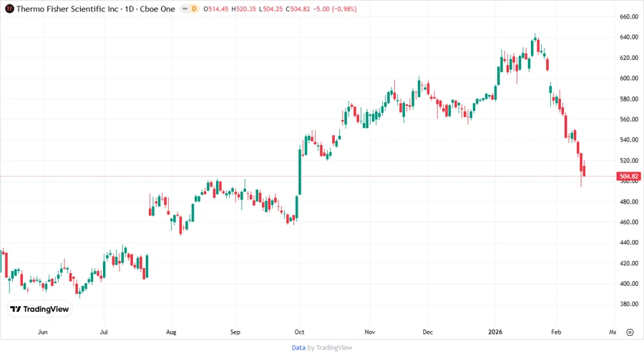Click the low value L504.25

[x=270, y=9]
